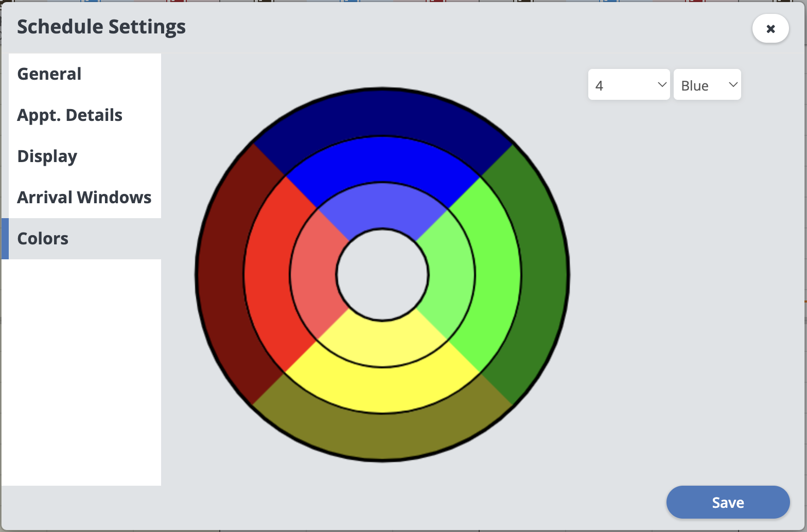
Task: Select the Colors tab
Action: pyautogui.click(x=43, y=239)
